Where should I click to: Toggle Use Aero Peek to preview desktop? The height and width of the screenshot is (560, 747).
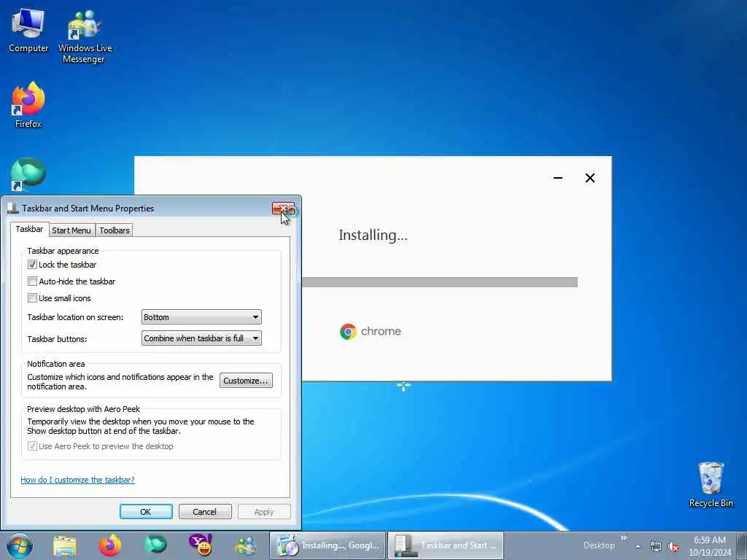tap(32, 446)
